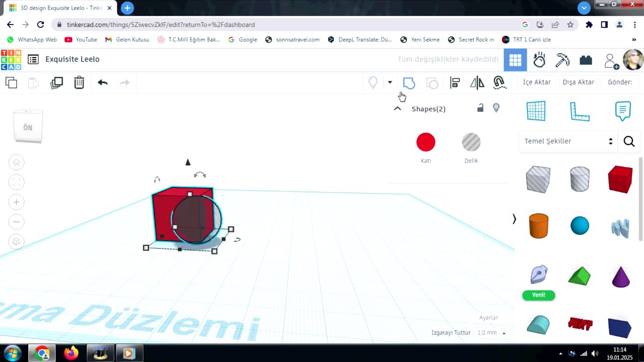Show all hidden shapes lightbulb icon

(x=373, y=82)
